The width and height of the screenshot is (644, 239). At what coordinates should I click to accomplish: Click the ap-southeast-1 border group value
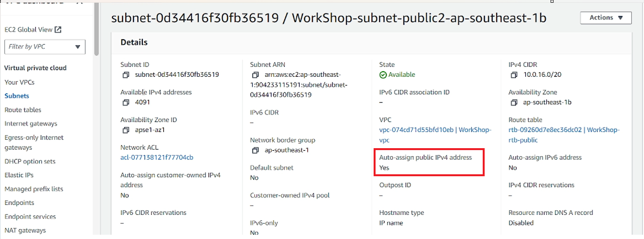[x=287, y=150]
